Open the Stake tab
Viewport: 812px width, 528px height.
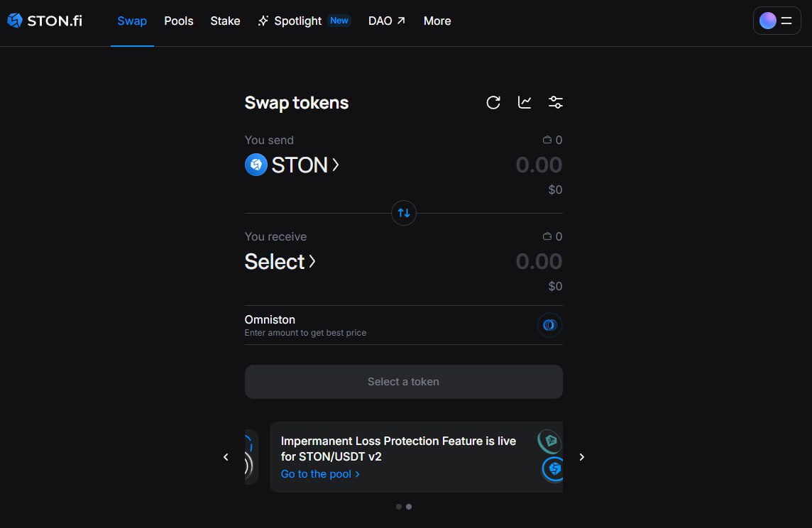(x=225, y=21)
